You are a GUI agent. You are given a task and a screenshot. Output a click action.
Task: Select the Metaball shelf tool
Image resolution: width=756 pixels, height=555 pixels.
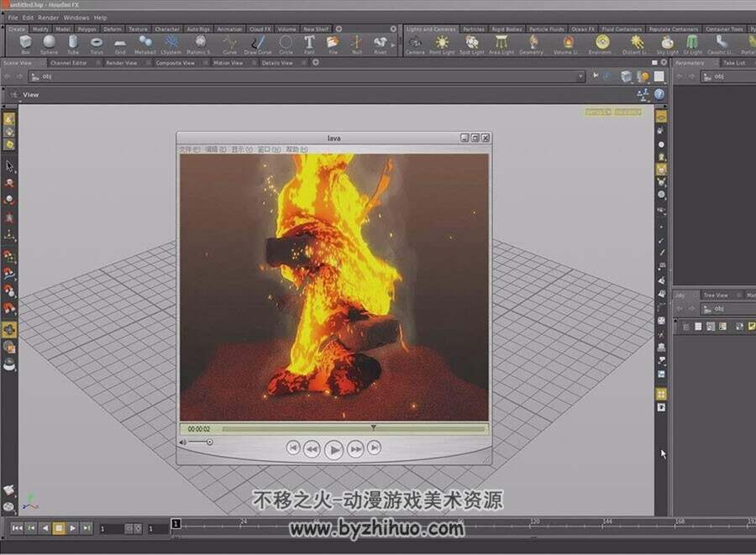coord(144,45)
